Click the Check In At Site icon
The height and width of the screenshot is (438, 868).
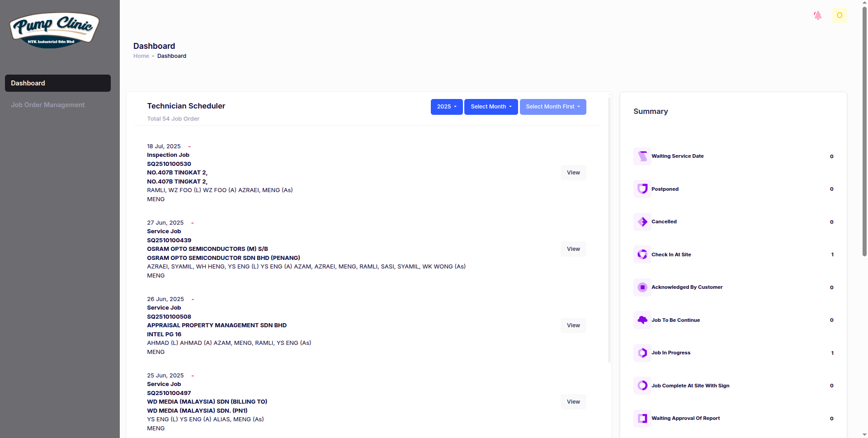(x=642, y=254)
